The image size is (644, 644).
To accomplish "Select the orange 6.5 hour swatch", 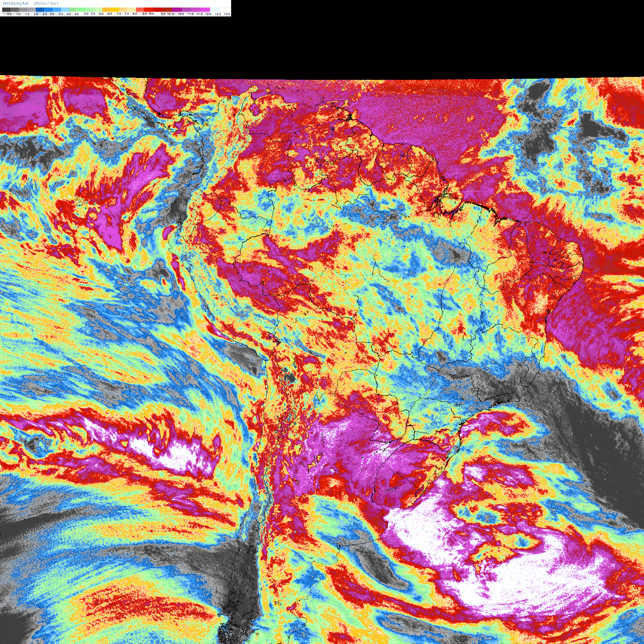I will (x=106, y=10).
